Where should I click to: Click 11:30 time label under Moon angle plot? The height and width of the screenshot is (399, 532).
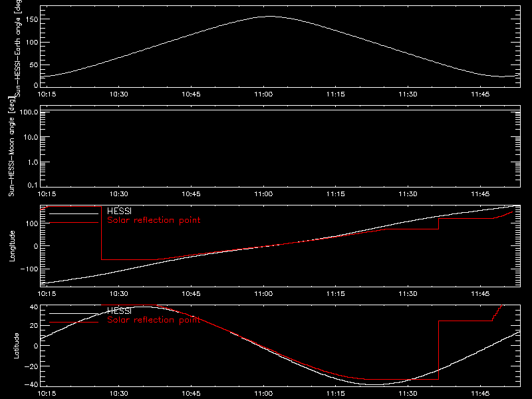click(x=408, y=194)
